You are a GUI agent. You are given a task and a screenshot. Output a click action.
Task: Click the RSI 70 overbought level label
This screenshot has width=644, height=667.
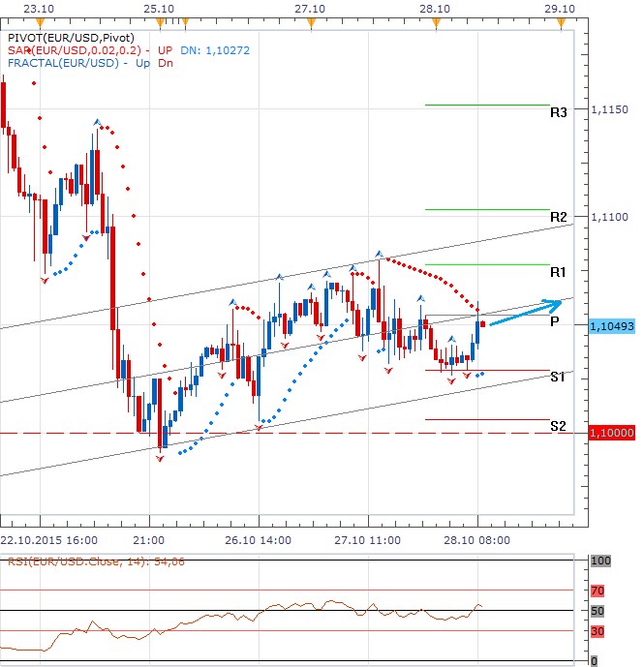[598, 590]
